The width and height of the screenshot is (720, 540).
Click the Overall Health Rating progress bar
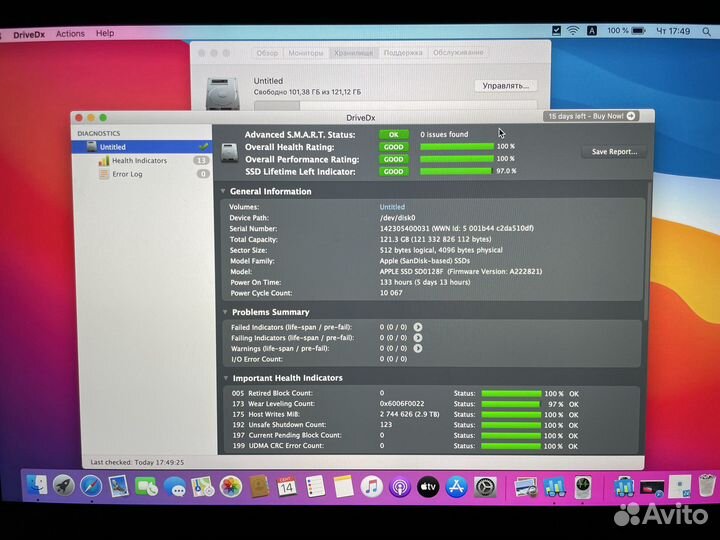point(457,146)
